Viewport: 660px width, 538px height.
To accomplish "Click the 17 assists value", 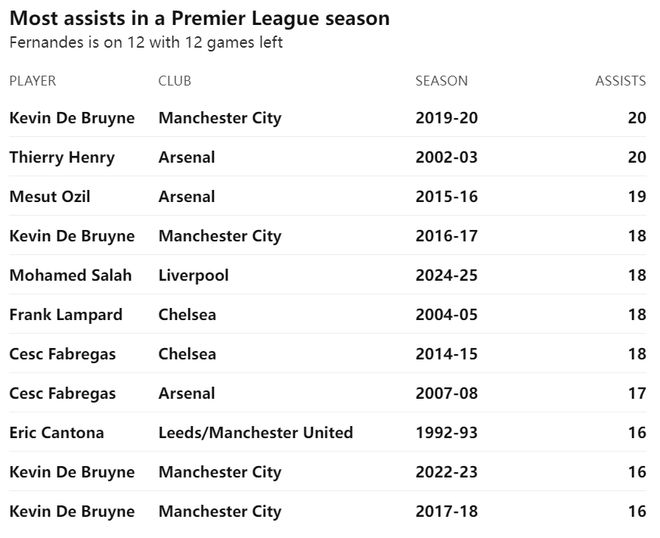I will 637,394.
